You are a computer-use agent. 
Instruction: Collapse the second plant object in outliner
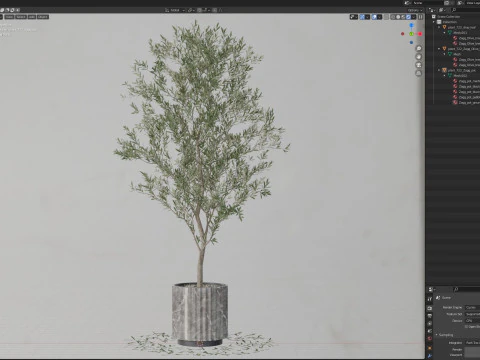pos(439,49)
